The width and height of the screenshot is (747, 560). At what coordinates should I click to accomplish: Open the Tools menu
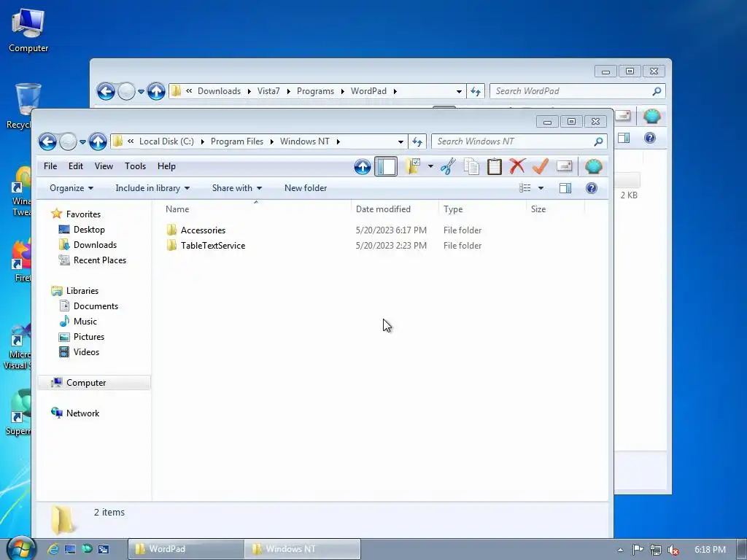[x=135, y=166]
